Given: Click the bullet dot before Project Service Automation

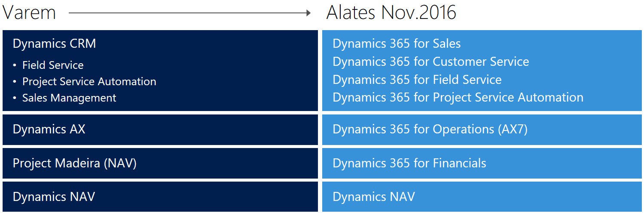Looking at the screenshot, I should (15, 82).
